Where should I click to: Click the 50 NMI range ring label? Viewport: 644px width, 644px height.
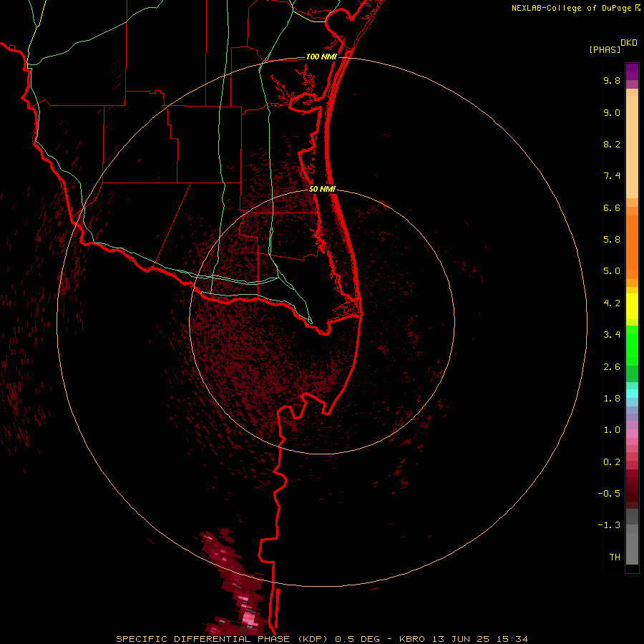[x=322, y=189]
